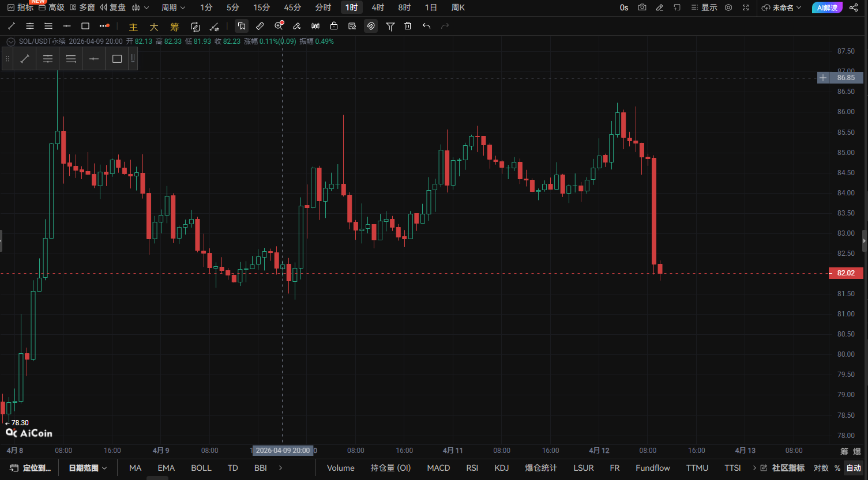Click the crosshair plus on price axis
The height and width of the screenshot is (480, 868).
pyautogui.click(x=823, y=78)
